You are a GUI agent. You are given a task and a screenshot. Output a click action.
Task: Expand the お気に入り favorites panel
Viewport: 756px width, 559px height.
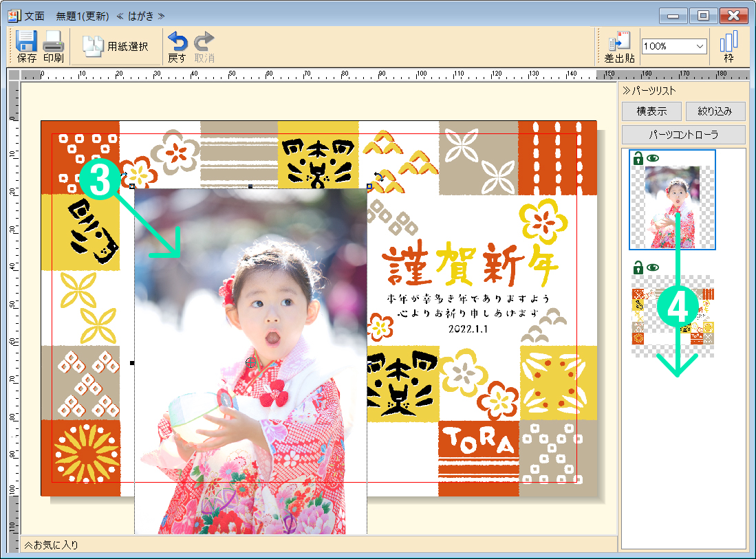click(28, 545)
